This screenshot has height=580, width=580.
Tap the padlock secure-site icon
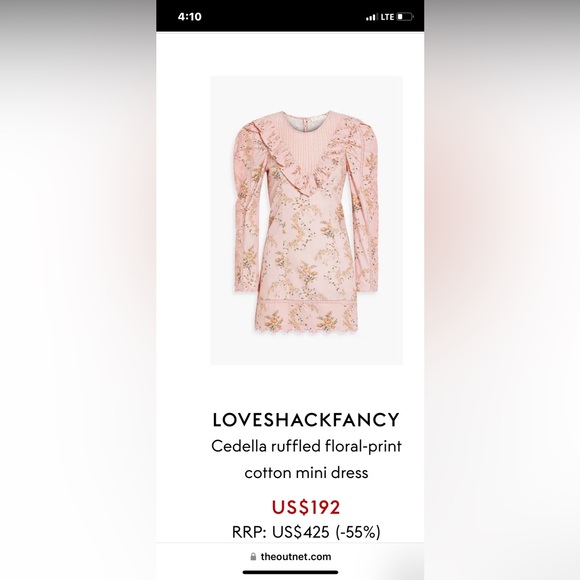point(253,557)
